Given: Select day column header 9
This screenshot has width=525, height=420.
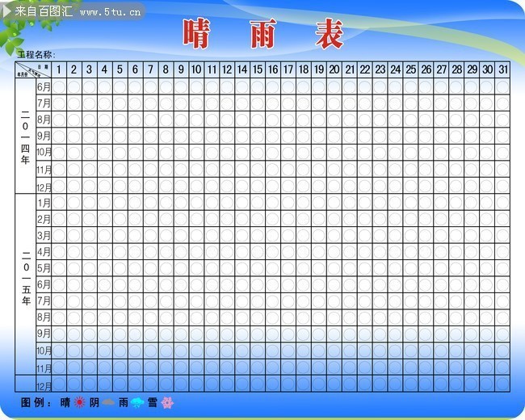Looking at the screenshot, I should (181, 69).
